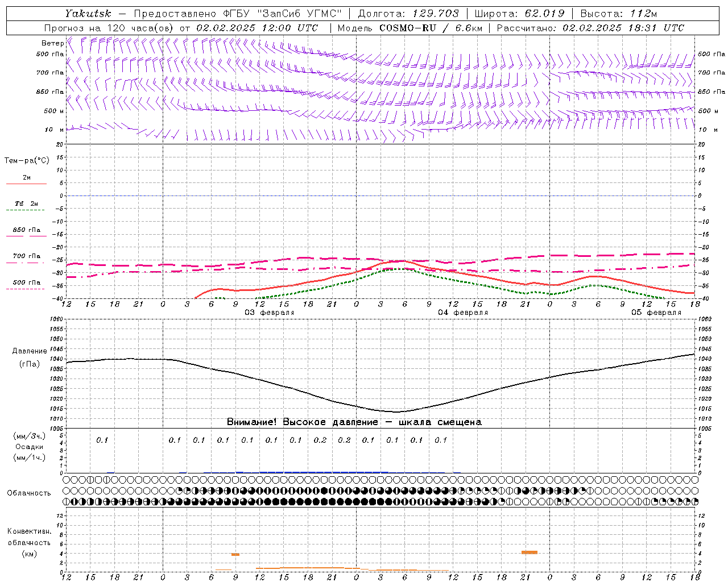The height and width of the screenshot is (582, 728).
Task: Select the 05 февраля date marker
Action: [x=656, y=312]
